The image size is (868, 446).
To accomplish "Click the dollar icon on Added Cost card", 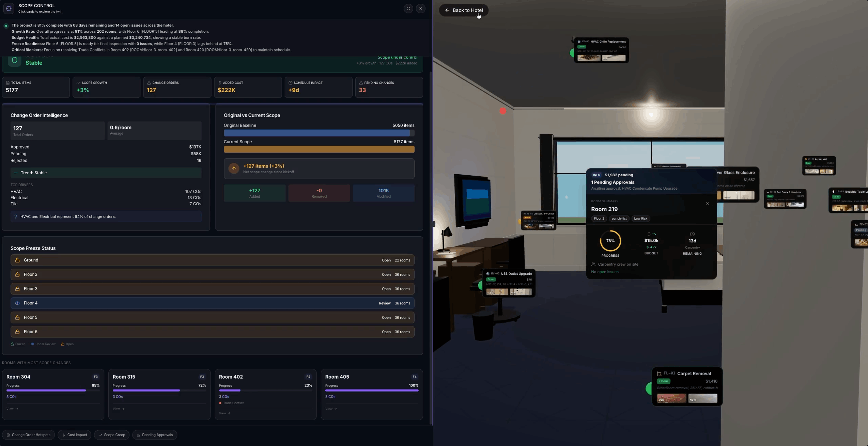I will (x=219, y=82).
